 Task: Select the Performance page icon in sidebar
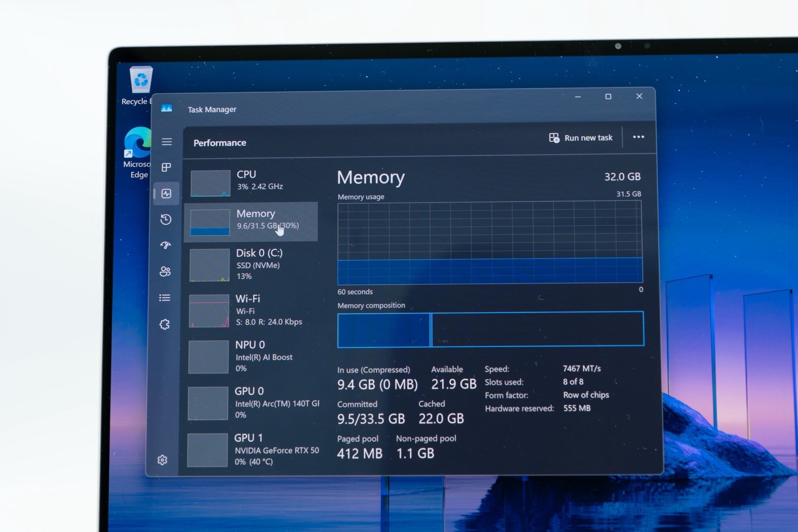tap(167, 193)
